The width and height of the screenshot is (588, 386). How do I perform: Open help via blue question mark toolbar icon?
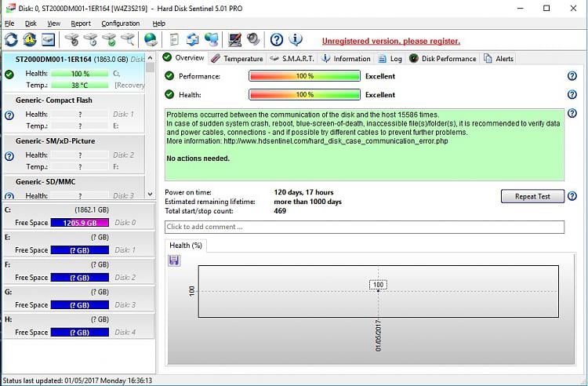click(x=277, y=39)
